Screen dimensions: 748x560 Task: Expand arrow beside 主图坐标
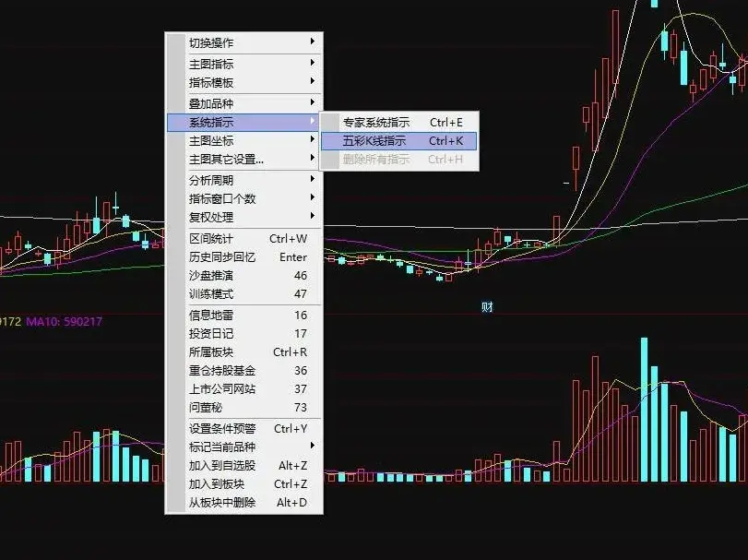313,139
